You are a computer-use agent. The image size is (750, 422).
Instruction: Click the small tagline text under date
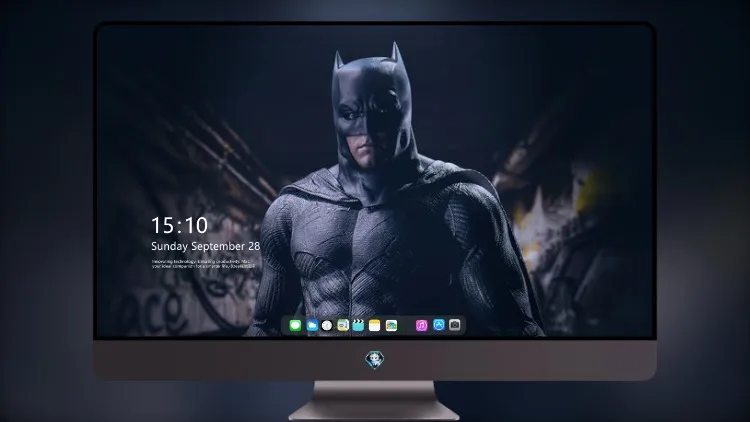pos(203,264)
